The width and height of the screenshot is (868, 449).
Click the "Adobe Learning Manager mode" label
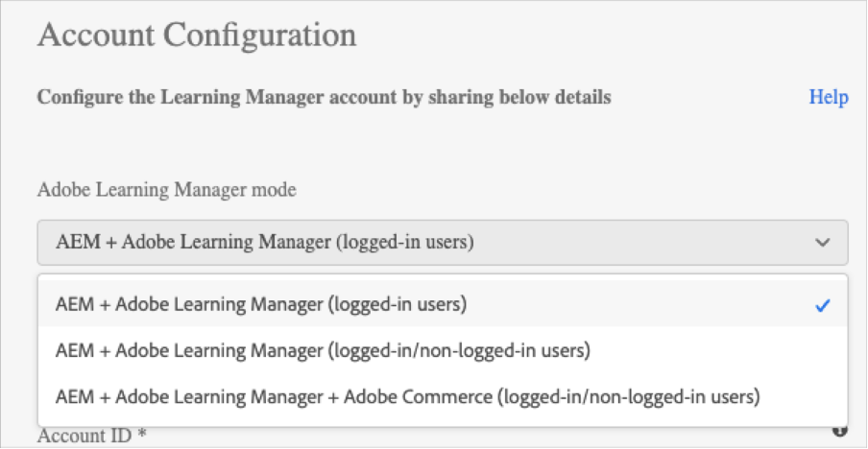tap(166, 190)
